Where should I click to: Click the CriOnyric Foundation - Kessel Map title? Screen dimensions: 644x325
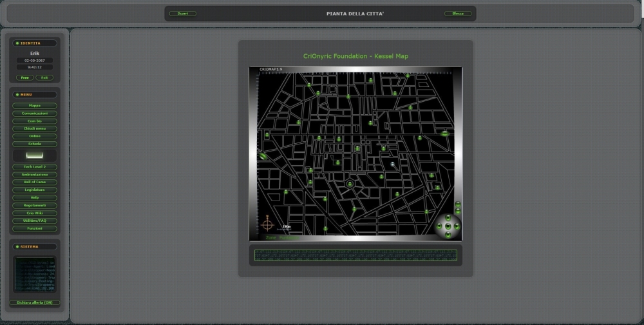(355, 56)
